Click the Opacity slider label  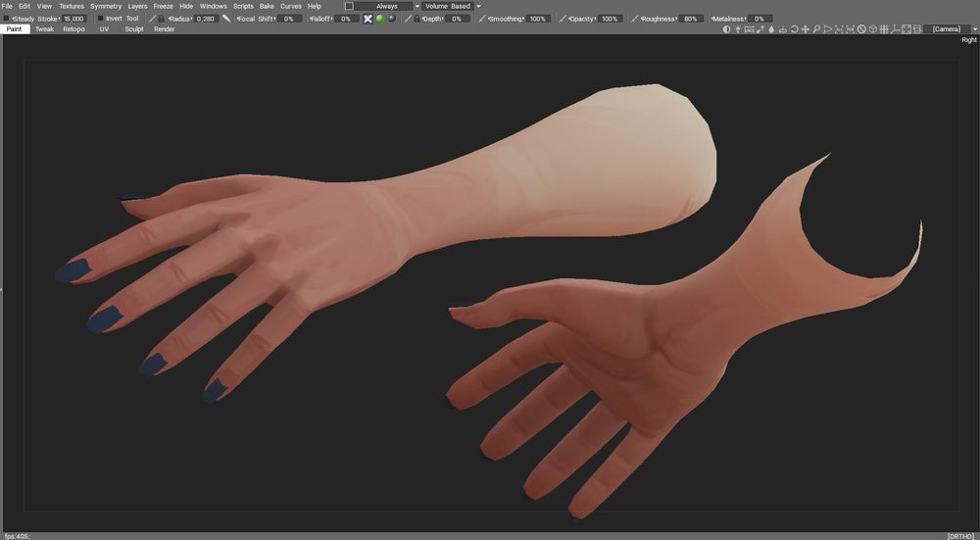click(582, 19)
